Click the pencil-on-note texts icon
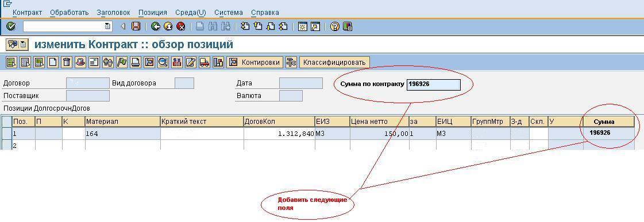The height and width of the screenshot is (222, 644). [191, 63]
